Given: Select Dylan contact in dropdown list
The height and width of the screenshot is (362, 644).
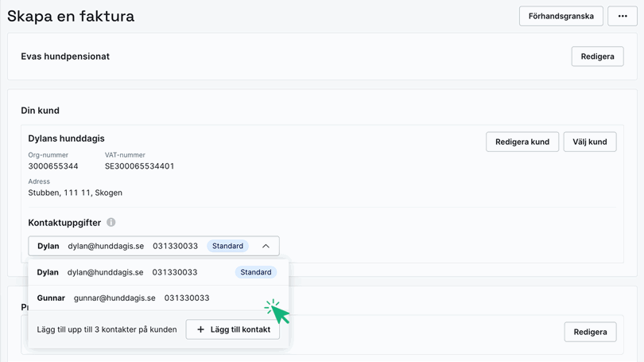Looking at the screenshot, I should click(119, 272).
